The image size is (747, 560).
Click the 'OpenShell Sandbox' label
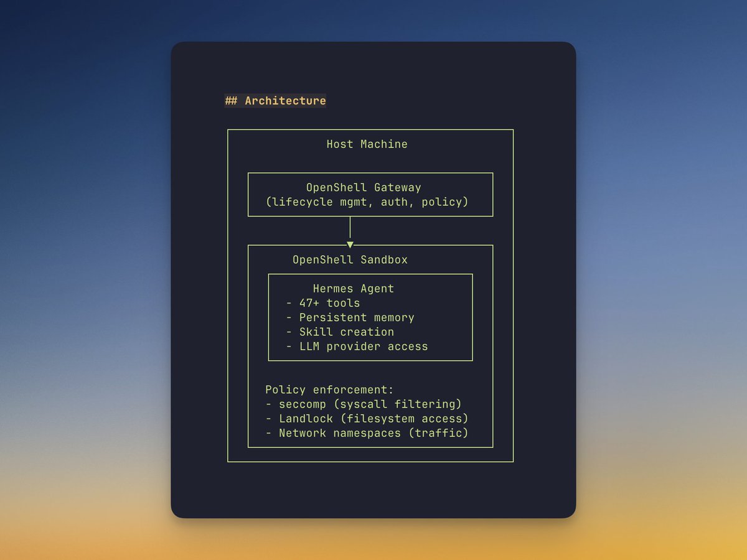pyautogui.click(x=350, y=259)
